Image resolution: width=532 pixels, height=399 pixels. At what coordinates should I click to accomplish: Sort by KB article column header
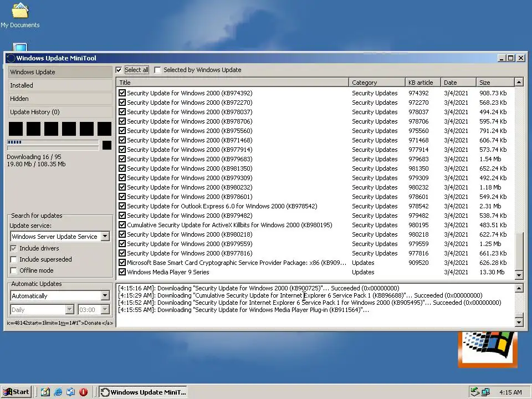point(423,83)
